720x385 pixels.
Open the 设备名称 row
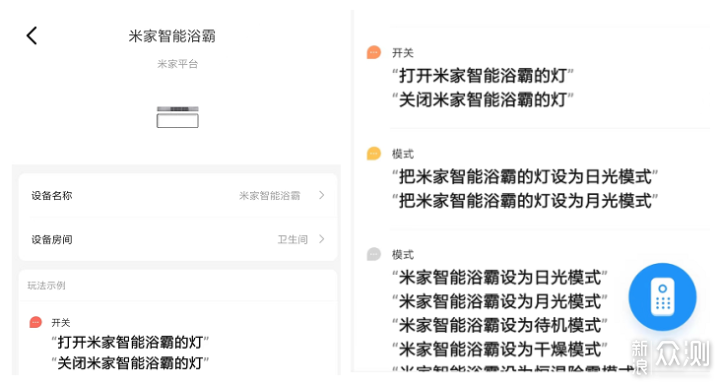coord(178,195)
